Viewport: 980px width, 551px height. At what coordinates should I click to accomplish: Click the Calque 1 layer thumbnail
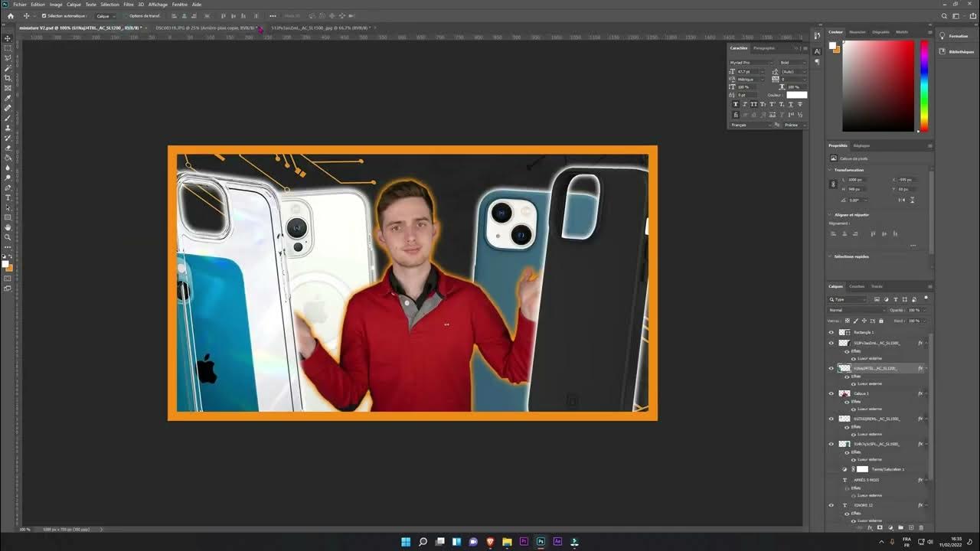coord(844,393)
